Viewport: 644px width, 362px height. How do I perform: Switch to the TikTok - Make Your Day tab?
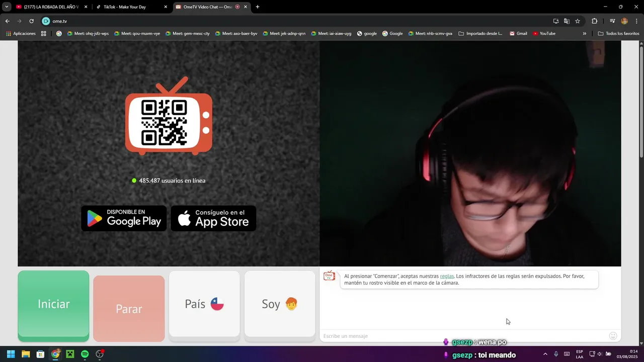[x=132, y=7]
